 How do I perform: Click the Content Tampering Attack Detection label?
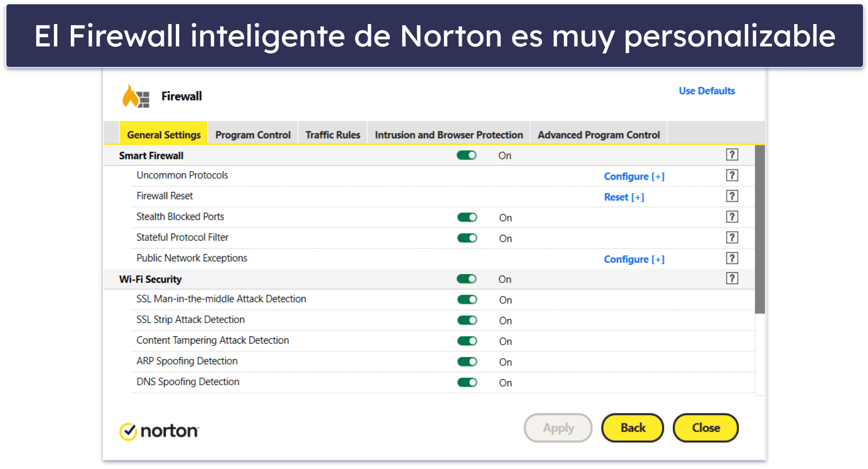(212, 340)
